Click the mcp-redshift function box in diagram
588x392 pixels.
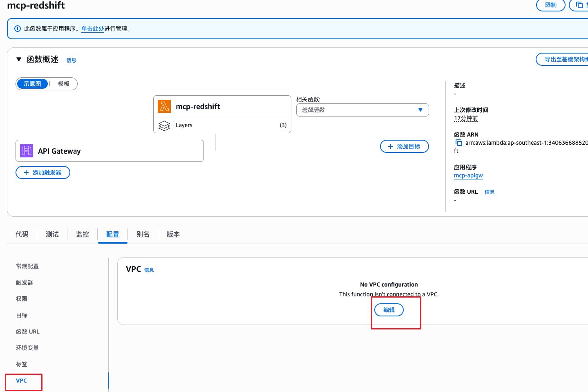(222, 106)
